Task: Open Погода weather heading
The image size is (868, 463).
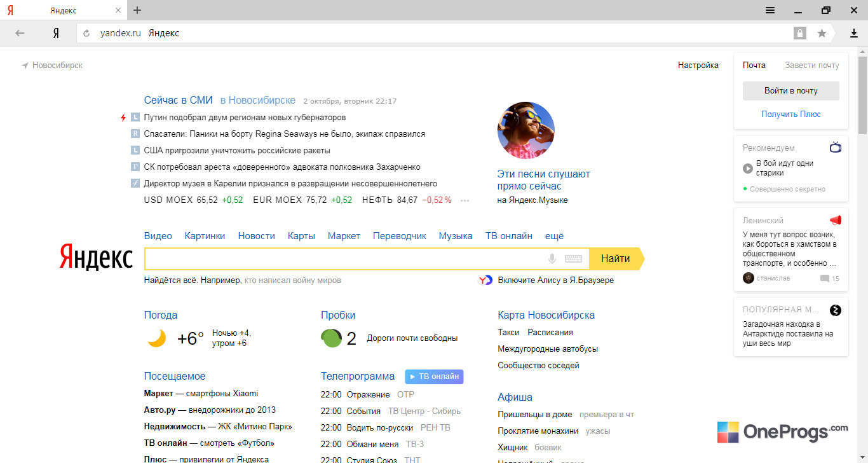Action: 161,315
